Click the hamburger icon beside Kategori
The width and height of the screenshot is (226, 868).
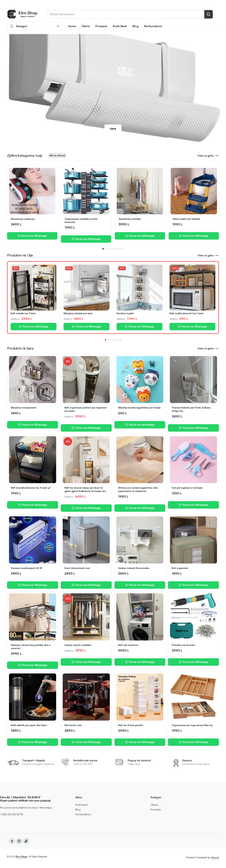12,26
